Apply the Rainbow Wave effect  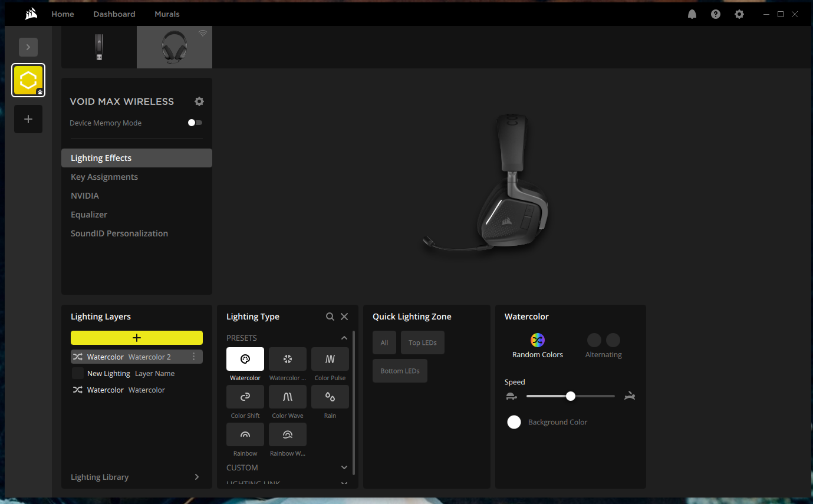[x=287, y=434]
